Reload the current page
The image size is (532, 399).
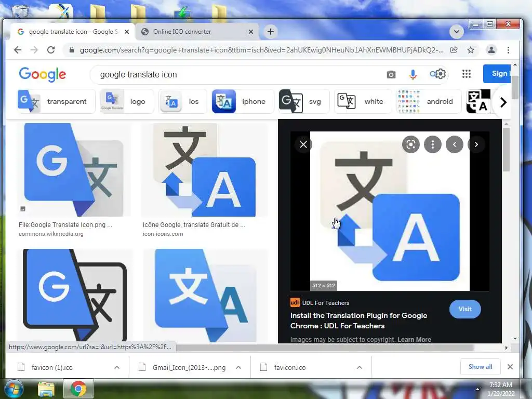(x=51, y=50)
